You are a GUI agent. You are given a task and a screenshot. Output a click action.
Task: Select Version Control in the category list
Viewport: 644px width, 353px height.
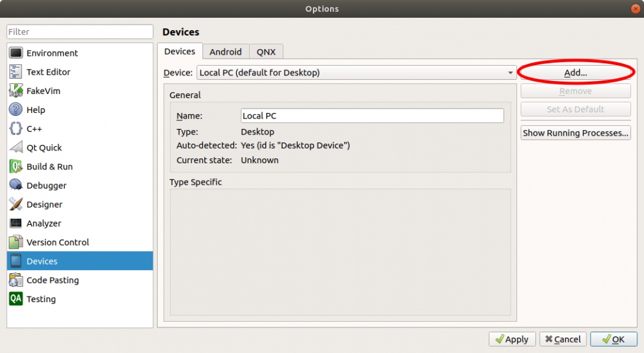pyautogui.click(x=58, y=242)
